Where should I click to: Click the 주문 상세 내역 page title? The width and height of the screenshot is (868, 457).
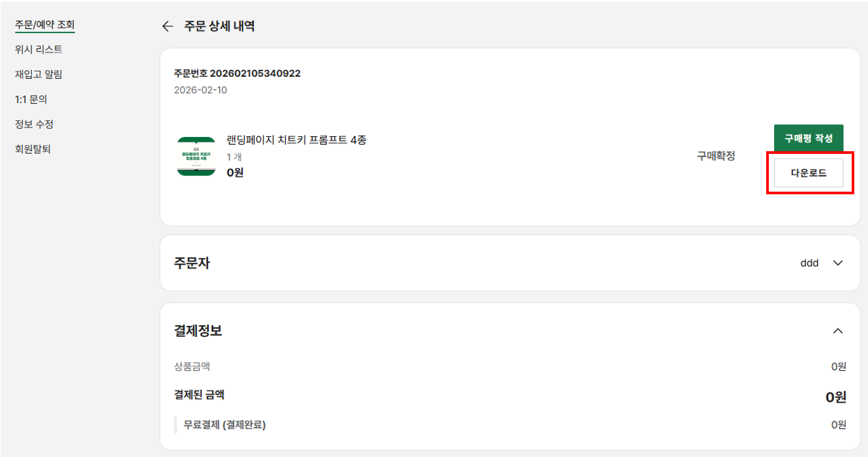(219, 26)
